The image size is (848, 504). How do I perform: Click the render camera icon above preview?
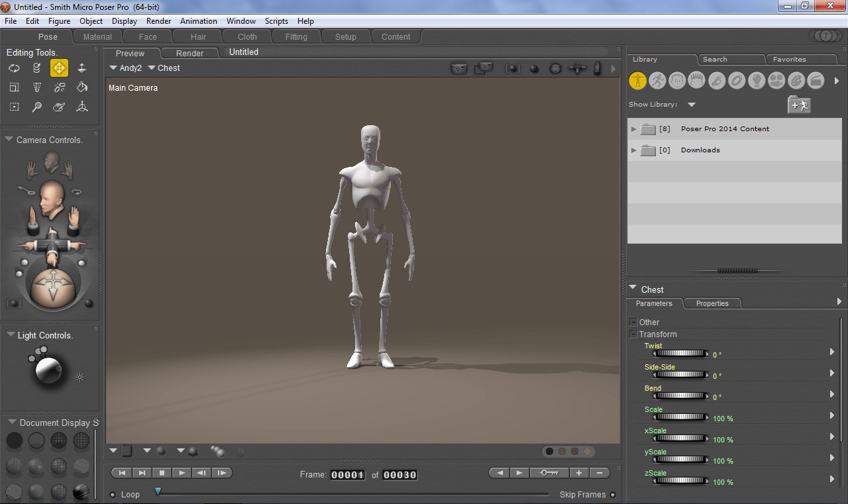(458, 68)
